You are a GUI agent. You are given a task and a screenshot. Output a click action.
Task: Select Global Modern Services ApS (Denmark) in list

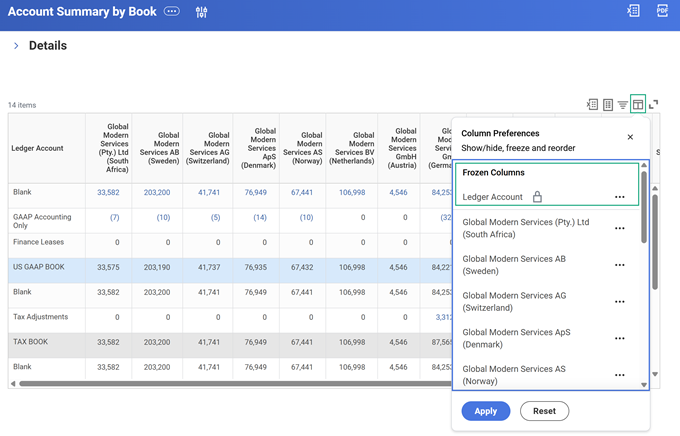(516, 338)
